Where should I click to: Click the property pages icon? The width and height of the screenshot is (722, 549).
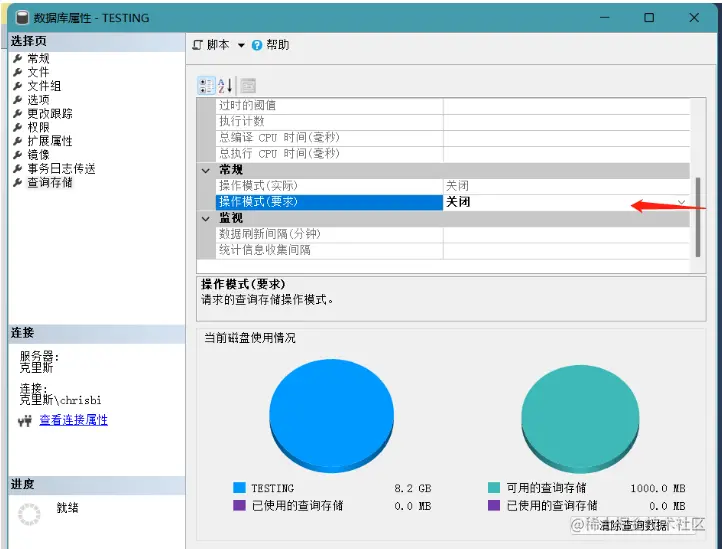pos(248,86)
